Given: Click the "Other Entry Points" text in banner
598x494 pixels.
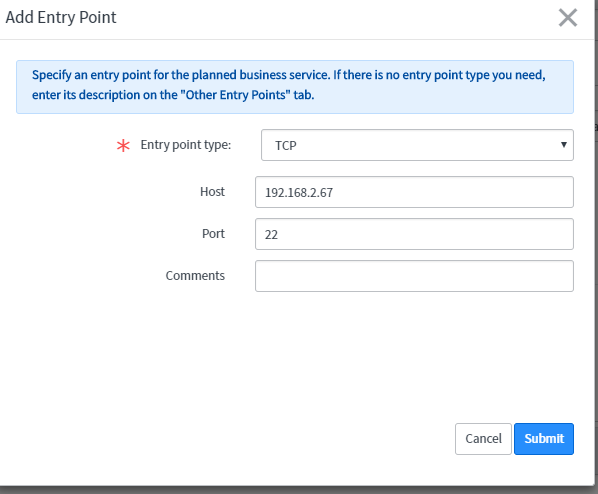Looking at the screenshot, I should tap(235, 95).
